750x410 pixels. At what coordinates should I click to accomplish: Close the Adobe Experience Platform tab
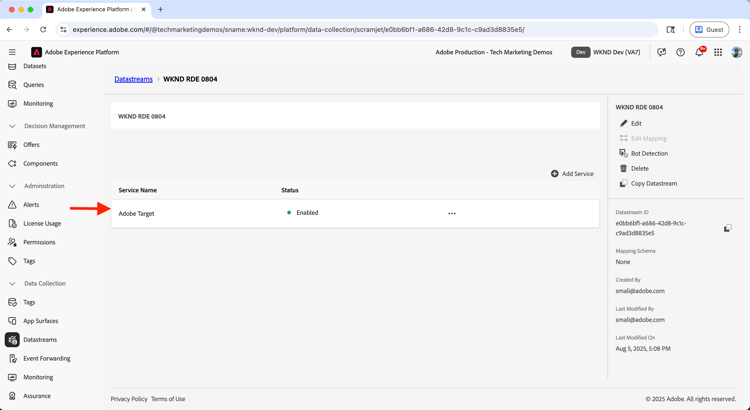[x=143, y=9]
